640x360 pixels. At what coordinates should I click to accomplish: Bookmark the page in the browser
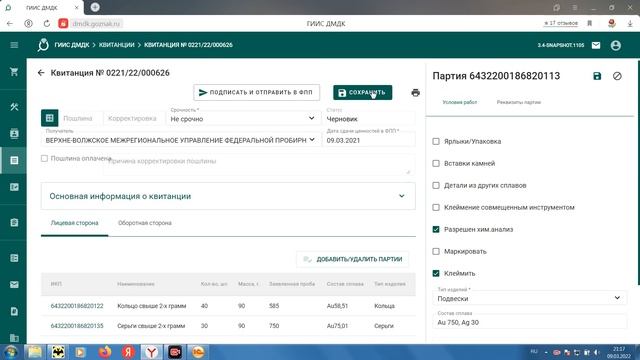pyautogui.click(x=589, y=23)
